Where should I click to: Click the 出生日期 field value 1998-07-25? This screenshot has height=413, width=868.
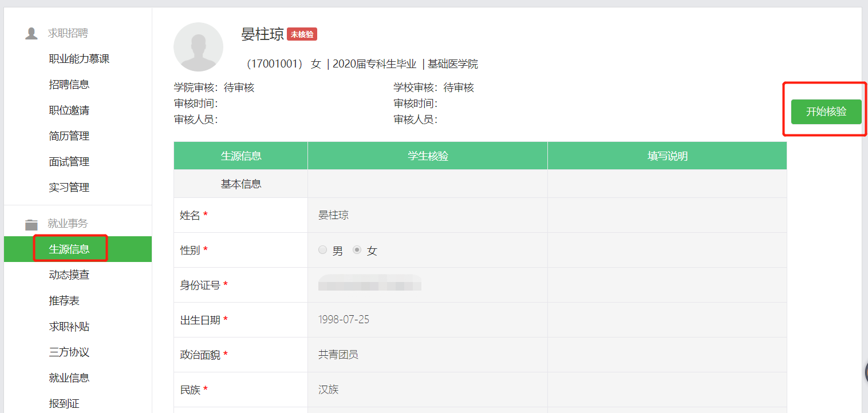pos(427,320)
